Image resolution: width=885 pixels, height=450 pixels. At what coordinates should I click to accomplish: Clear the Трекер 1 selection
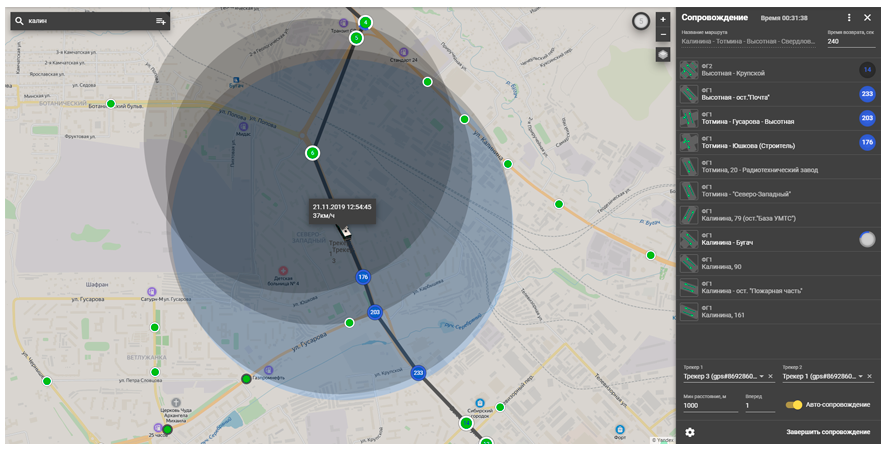coord(771,377)
